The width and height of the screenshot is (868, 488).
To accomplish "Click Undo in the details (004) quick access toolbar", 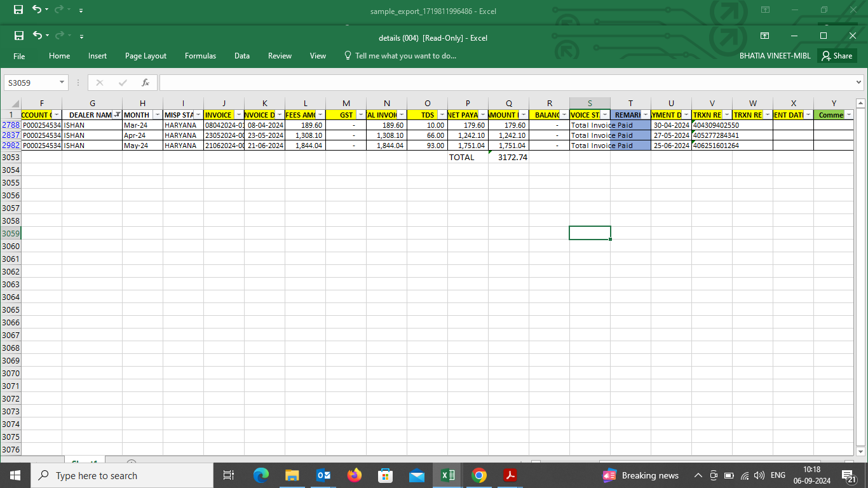I will 37,36.
